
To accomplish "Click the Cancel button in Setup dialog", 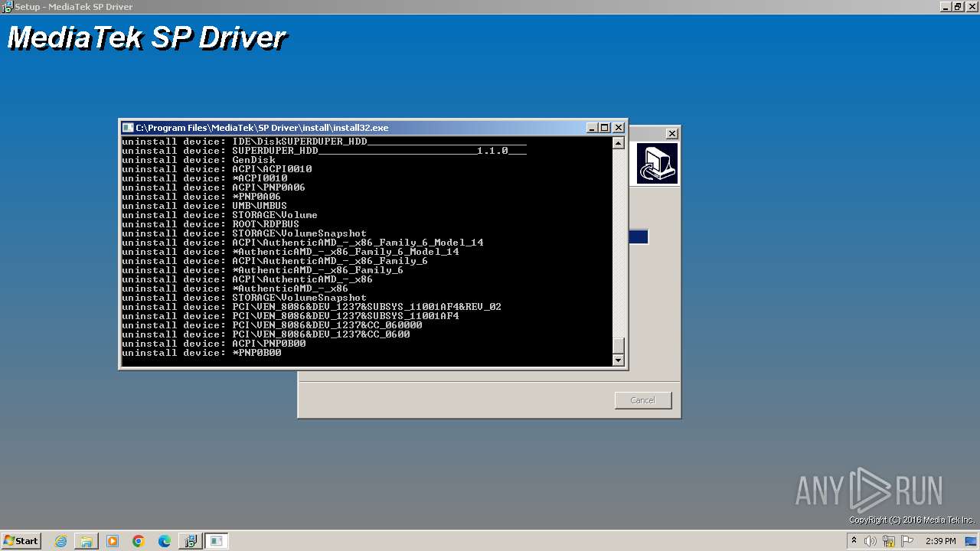I will [643, 400].
